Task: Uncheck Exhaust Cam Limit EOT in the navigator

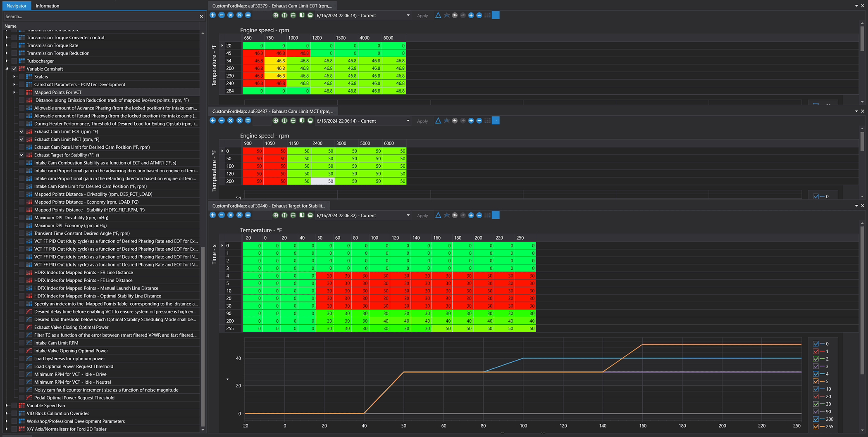Action: [22, 132]
